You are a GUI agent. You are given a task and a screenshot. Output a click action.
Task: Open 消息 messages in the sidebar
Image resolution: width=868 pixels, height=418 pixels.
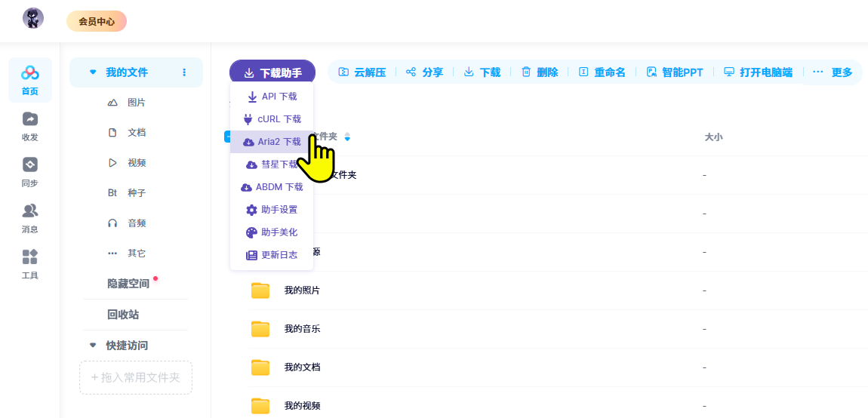pos(30,218)
